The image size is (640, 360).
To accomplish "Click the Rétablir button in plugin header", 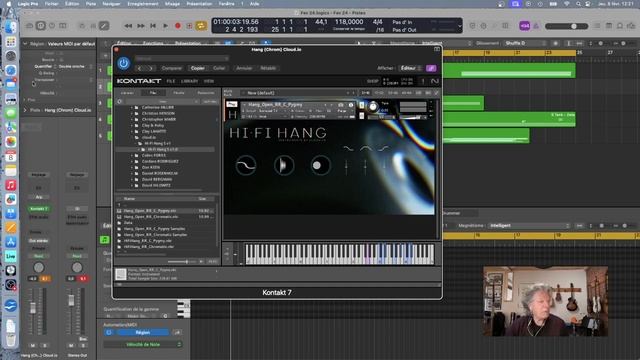I will (268, 68).
